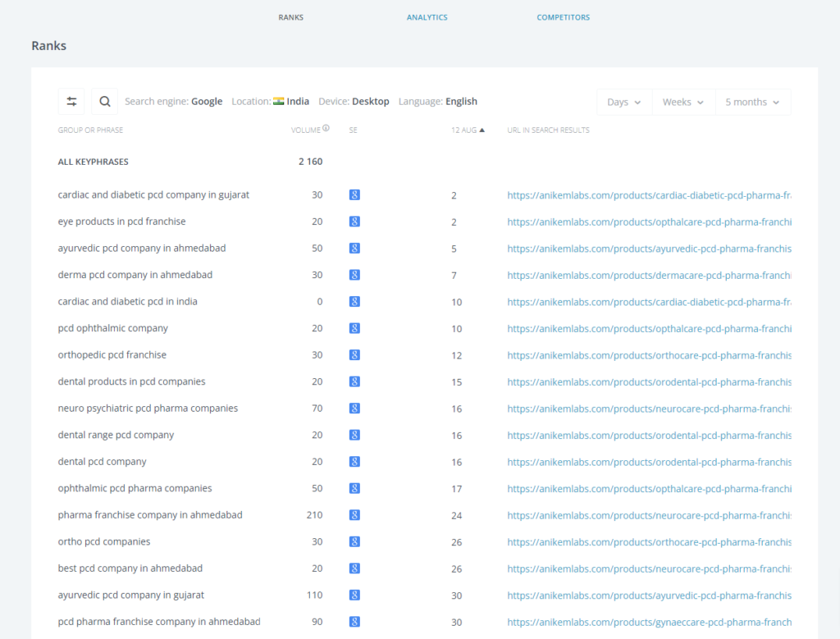Click the Ranks page heading
The image size is (840, 639).
tap(48, 46)
